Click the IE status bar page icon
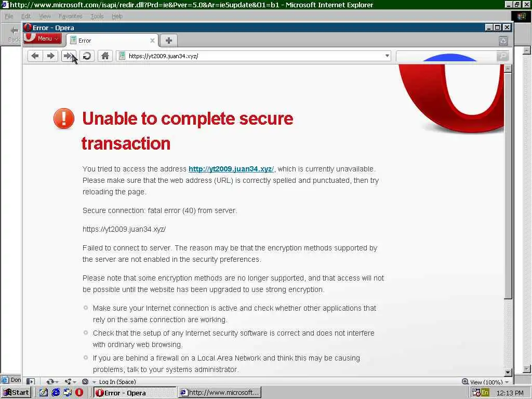 coord(5,380)
